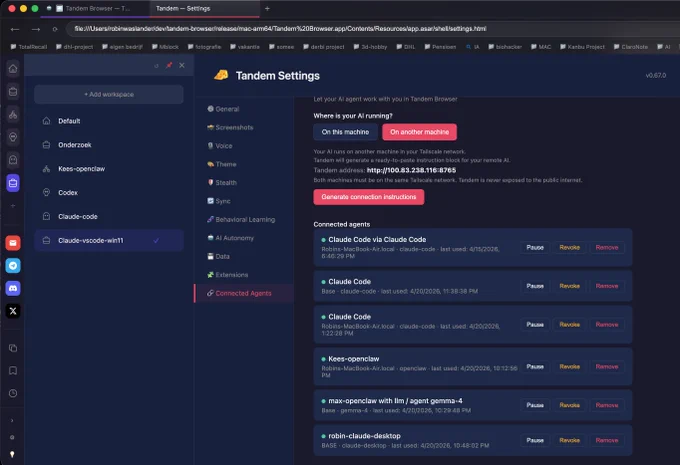Click the lightbulb tips icon at sidebar bottom

point(12,454)
